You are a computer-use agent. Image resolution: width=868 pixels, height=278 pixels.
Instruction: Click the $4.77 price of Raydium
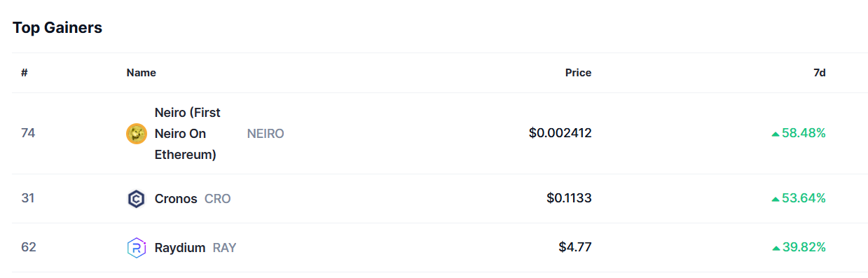575,248
